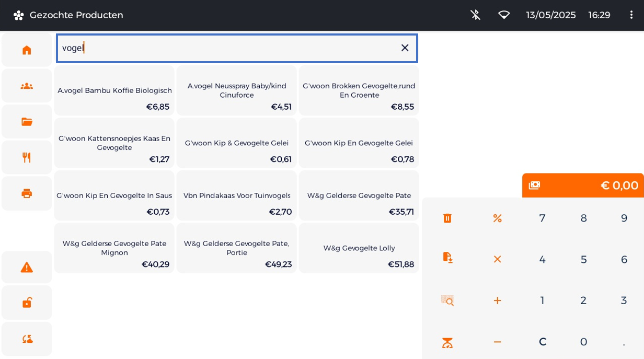Click the clock 16:29 in top bar
The image size is (644, 359).
pyautogui.click(x=599, y=15)
